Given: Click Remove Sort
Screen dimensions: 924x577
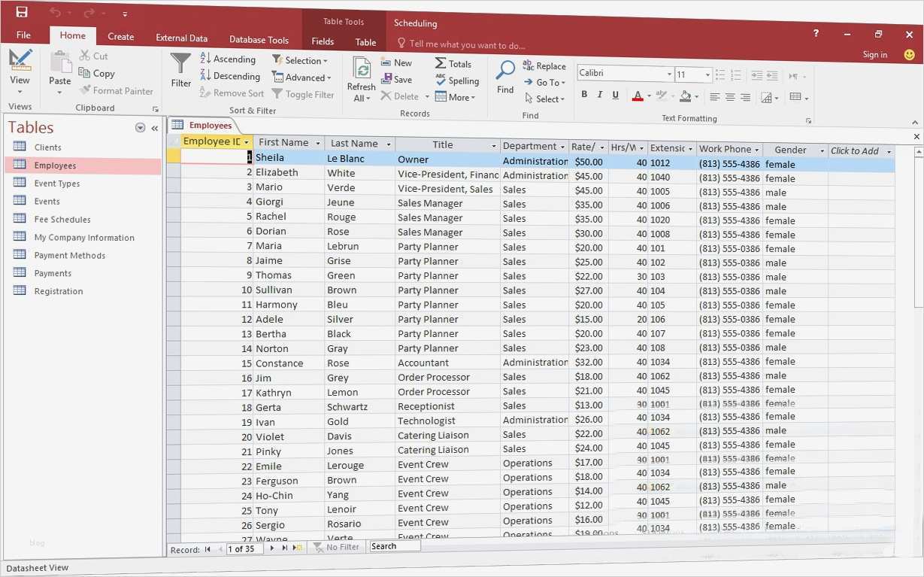Looking at the screenshot, I should coord(232,93).
